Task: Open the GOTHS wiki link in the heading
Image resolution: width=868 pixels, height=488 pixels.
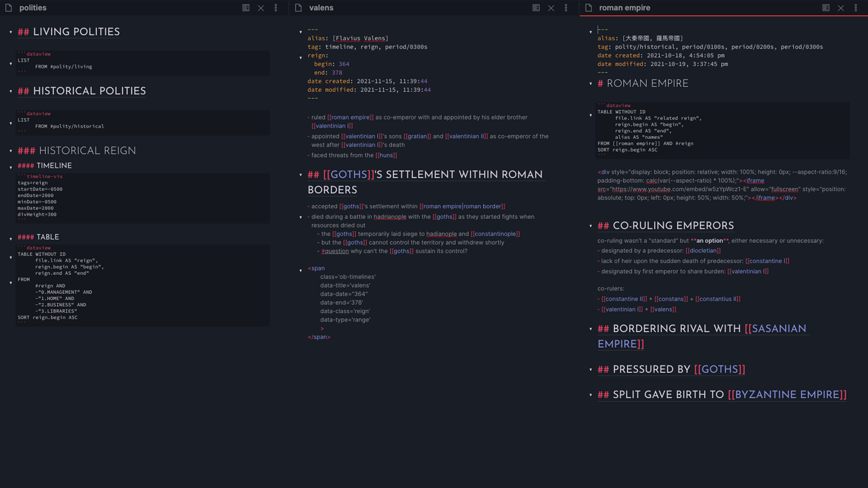Action: (x=350, y=174)
